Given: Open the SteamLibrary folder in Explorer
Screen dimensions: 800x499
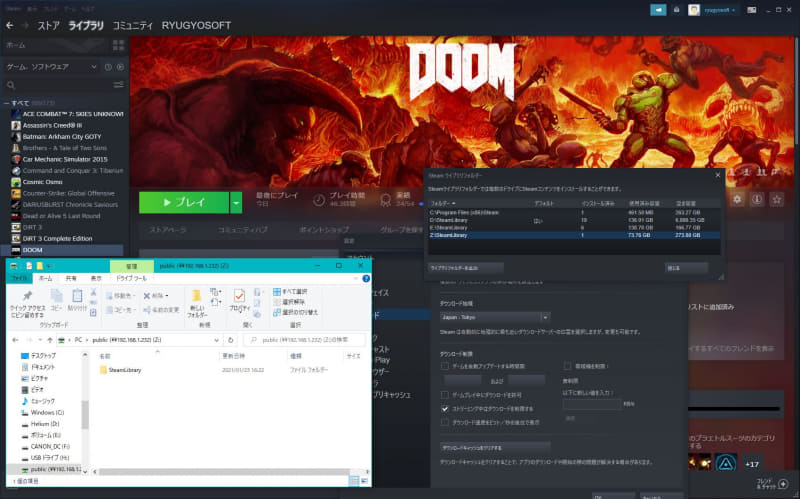Looking at the screenshot, I should pyautogui.click(x=120, y=370).
